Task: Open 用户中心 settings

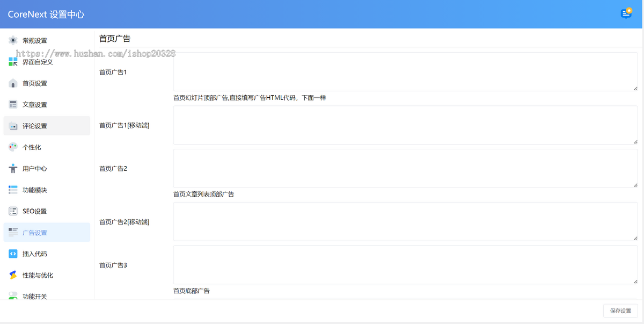Action: [47, 169]
